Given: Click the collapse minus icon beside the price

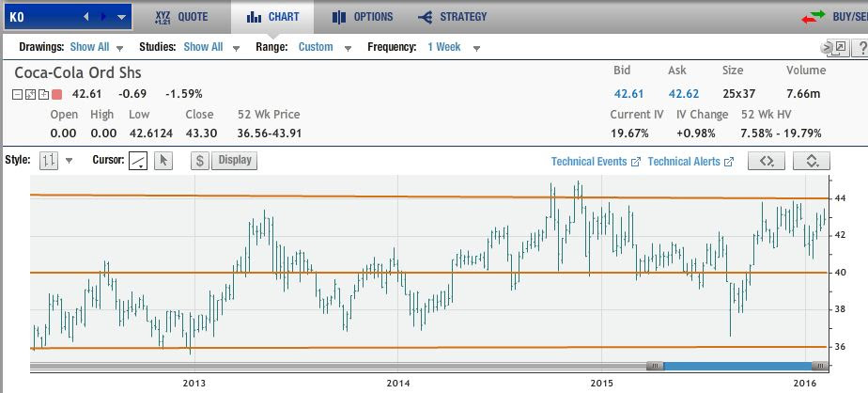Looking at the screenshot, I should point(18,94).
